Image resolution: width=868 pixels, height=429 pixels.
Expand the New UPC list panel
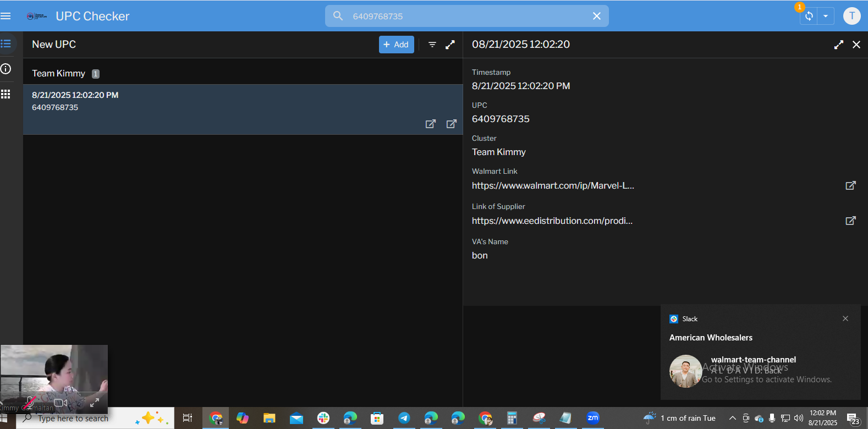450,45
